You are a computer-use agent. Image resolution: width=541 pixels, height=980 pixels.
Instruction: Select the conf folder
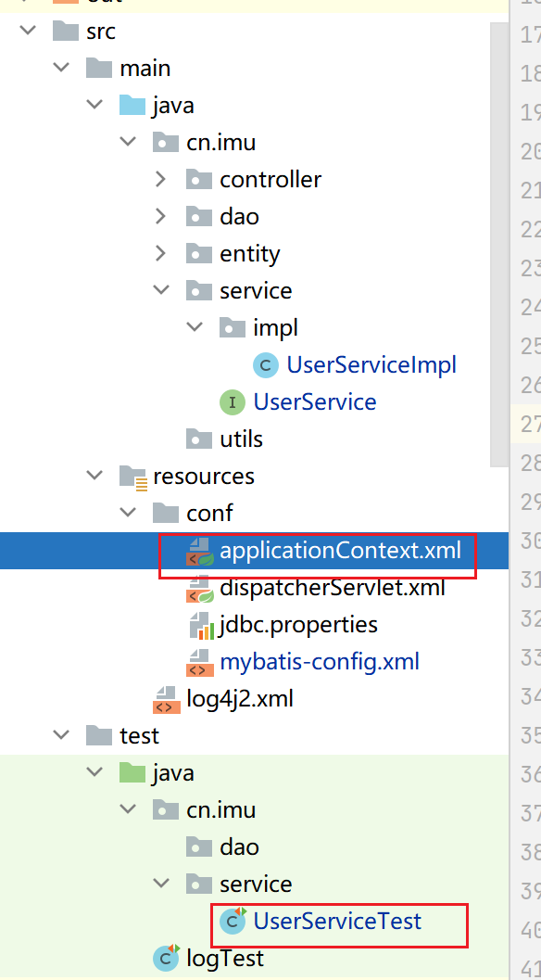(209, 513)
